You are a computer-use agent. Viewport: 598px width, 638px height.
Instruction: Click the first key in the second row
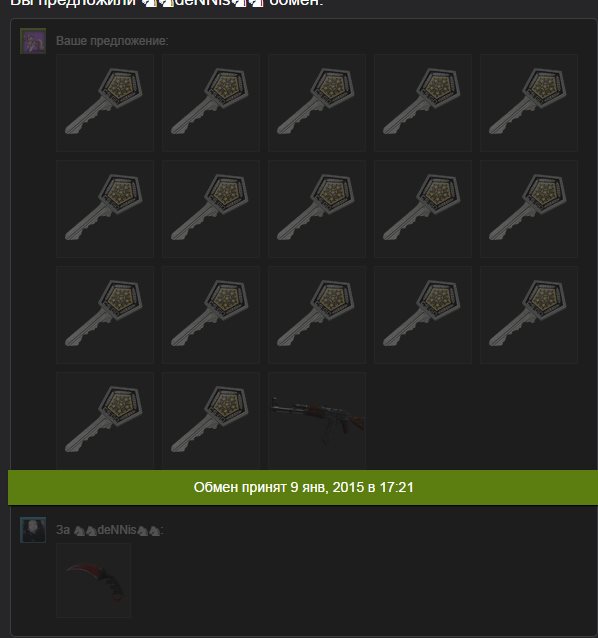(x=105, y=209)
